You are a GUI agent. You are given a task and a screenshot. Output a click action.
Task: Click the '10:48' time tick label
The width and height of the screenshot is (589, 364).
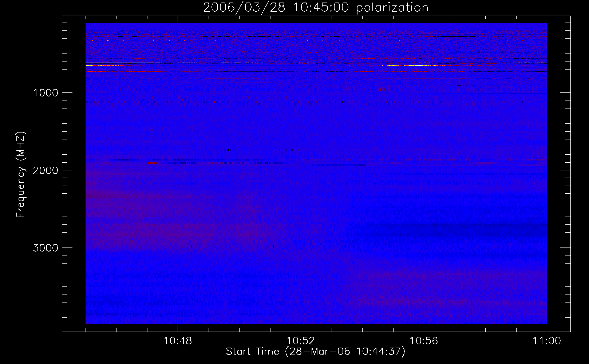[178, 341]
